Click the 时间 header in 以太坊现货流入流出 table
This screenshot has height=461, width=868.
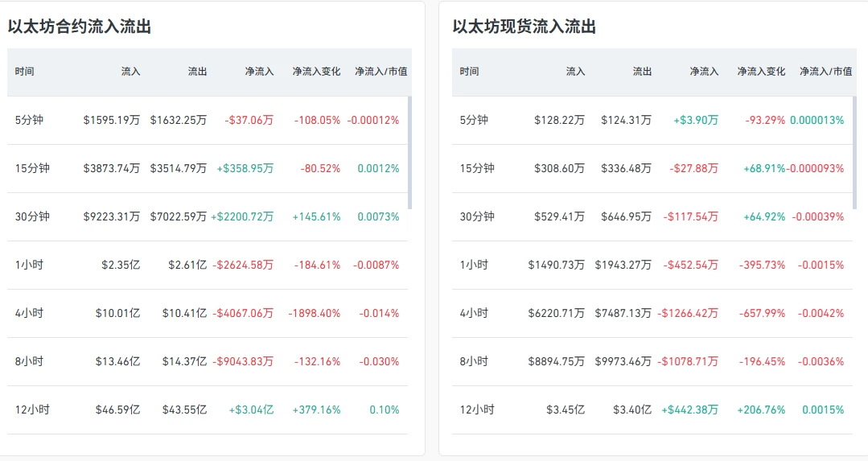tap(469, 72)
